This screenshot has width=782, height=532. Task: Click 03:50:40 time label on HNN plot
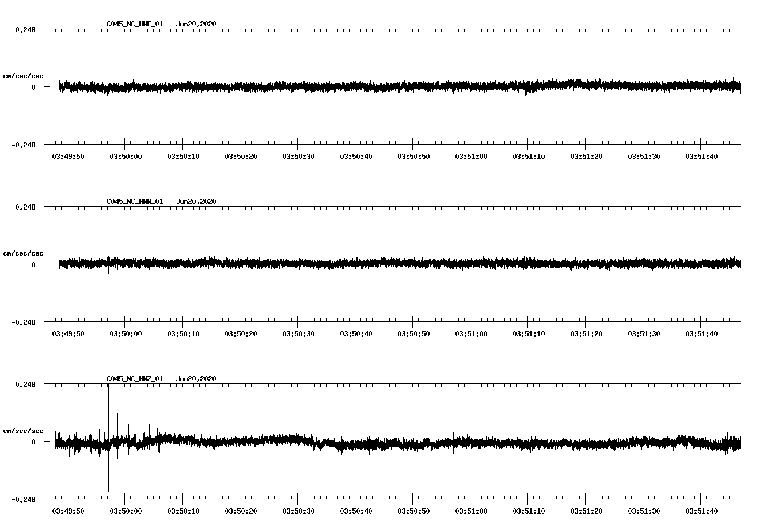356,334
